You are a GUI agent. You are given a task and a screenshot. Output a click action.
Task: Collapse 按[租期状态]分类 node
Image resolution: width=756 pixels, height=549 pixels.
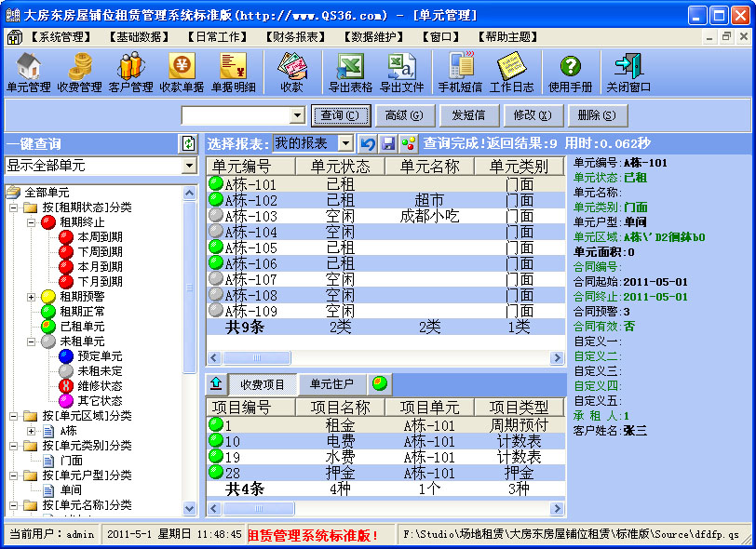(13, 208)
